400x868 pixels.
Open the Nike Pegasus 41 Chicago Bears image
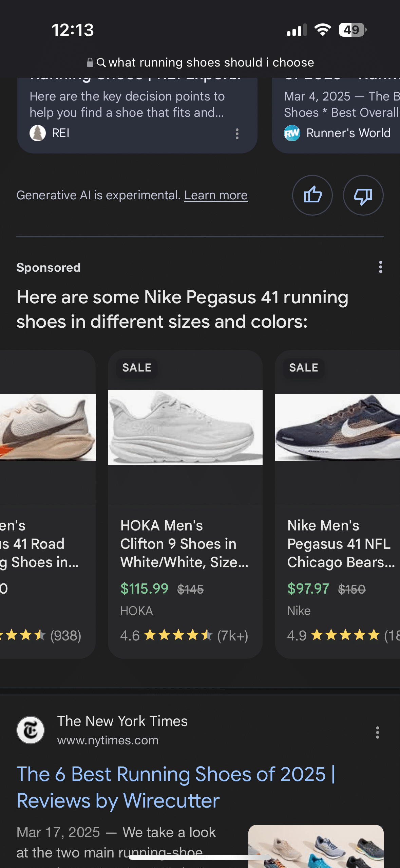pyautogui.click(x=337, y=427)
